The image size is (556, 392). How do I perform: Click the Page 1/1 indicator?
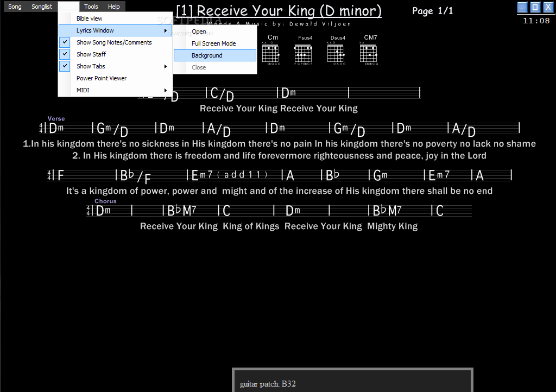point(433,11)
